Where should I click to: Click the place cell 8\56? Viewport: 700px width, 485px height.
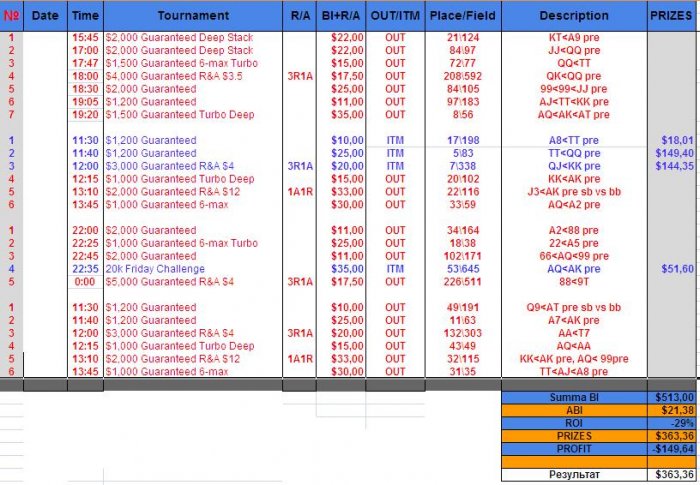463,115
